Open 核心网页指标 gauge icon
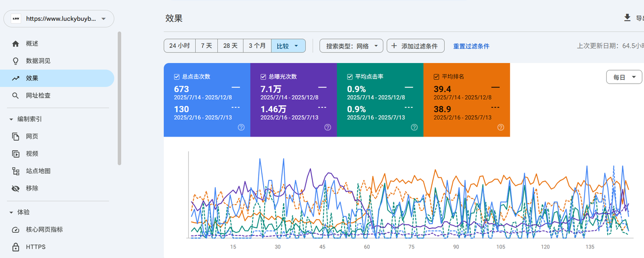This screenshot has height=258, width=644. [x=16, y=230]
